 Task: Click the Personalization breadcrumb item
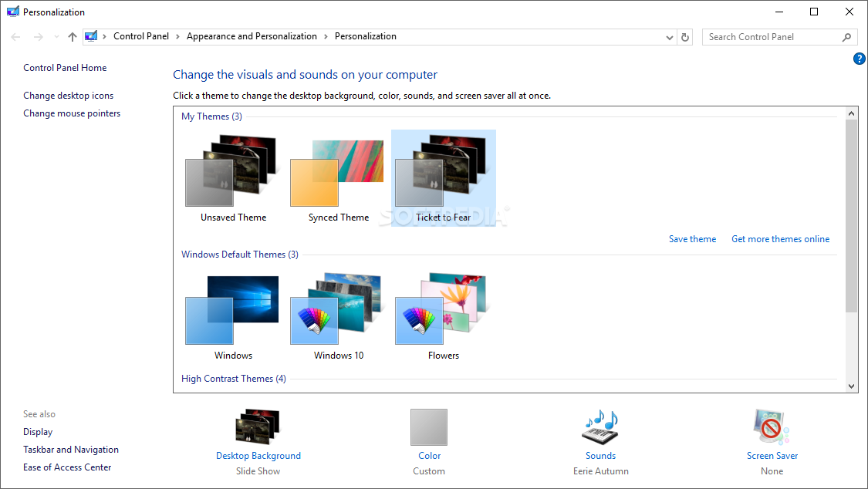pyautogui.click(x=366, y=36)
